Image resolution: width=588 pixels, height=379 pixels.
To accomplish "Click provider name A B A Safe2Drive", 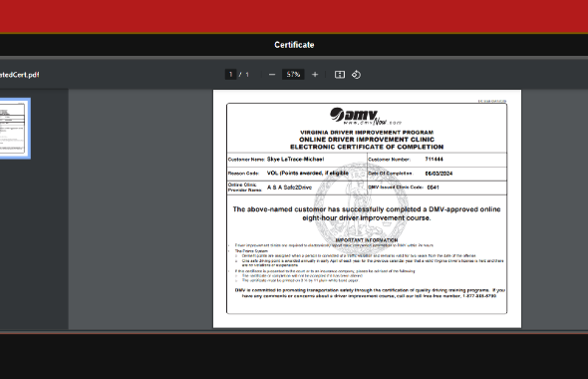I will (x=289, y=188).
